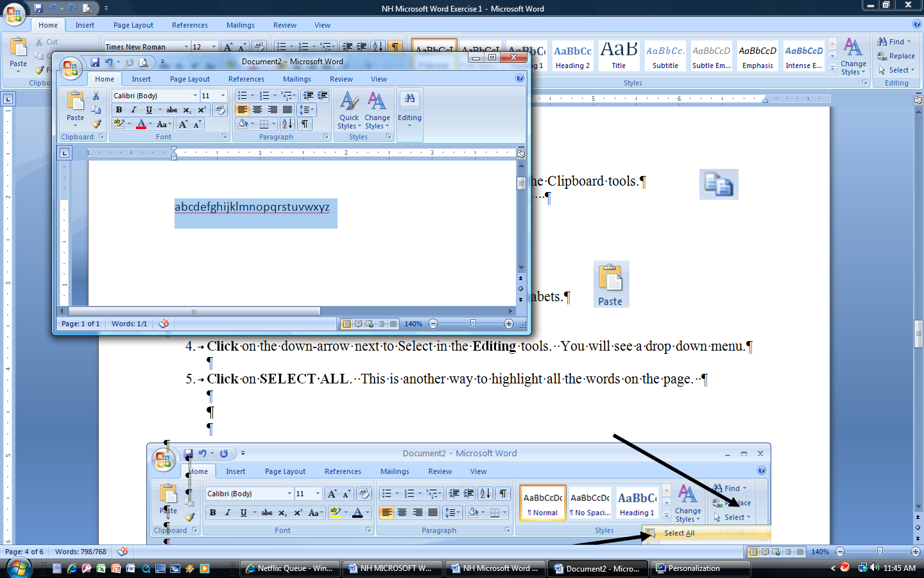Viewport: 924px width, 578px height.
Task: Click Sort icon in NH Exercise ribbon
Action: tap(378, 46)
